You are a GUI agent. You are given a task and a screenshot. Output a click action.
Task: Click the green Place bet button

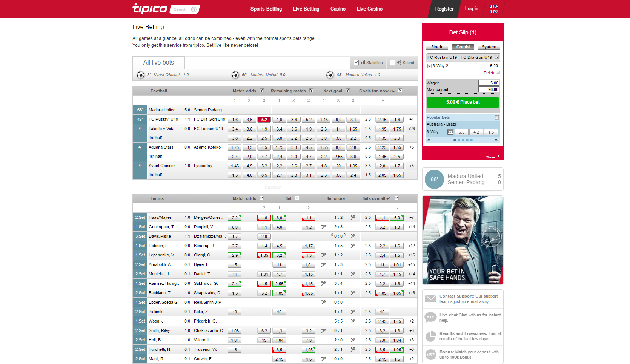463,102
